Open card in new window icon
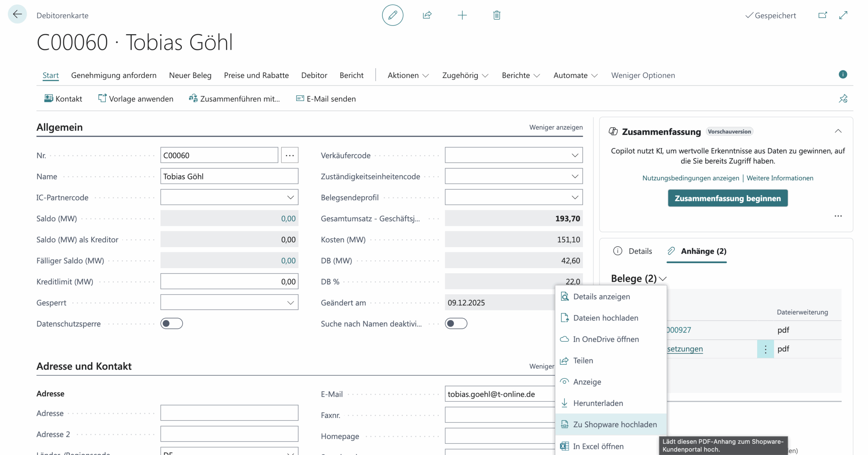Viewport: 868px width, 455px height. [x=822, y=15]
